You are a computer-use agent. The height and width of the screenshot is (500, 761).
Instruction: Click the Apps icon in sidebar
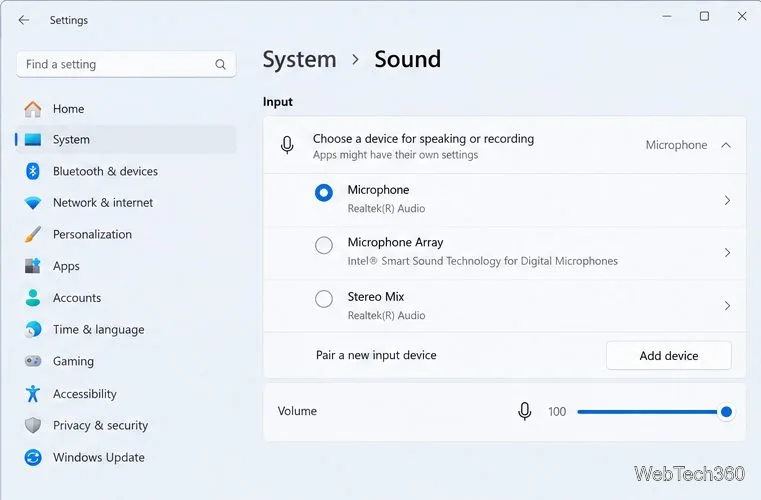coord(33,266)
